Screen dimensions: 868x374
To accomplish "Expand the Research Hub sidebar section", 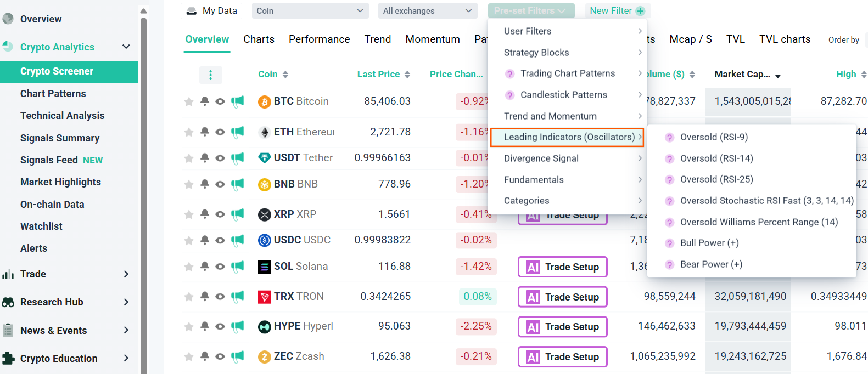I will [126, 302].
